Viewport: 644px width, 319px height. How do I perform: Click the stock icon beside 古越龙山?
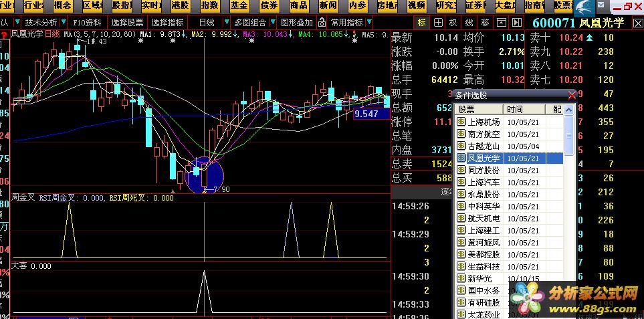click(x=461, y=146)
